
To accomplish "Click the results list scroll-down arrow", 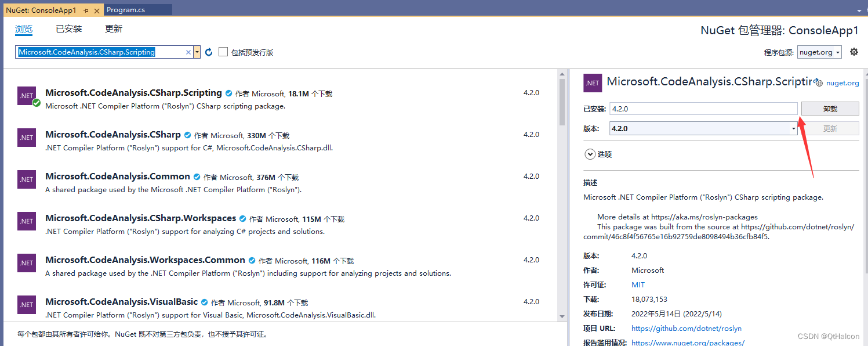I will point(562,316).
